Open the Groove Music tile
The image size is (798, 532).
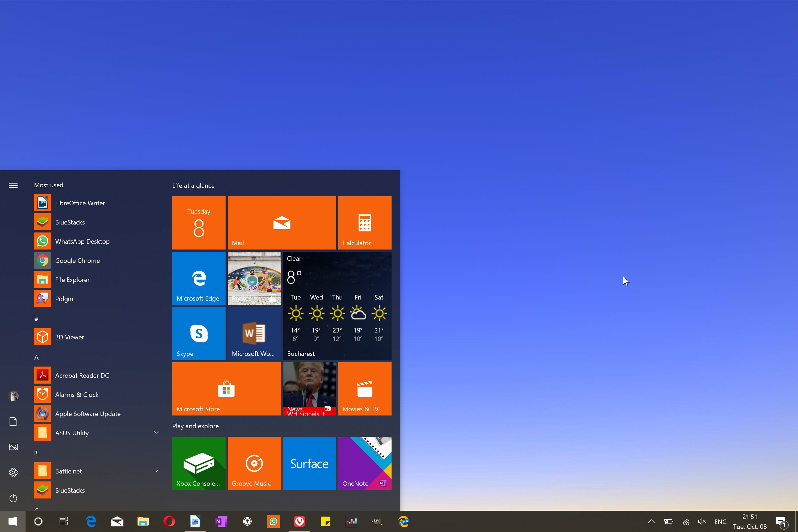pos(254,463)
